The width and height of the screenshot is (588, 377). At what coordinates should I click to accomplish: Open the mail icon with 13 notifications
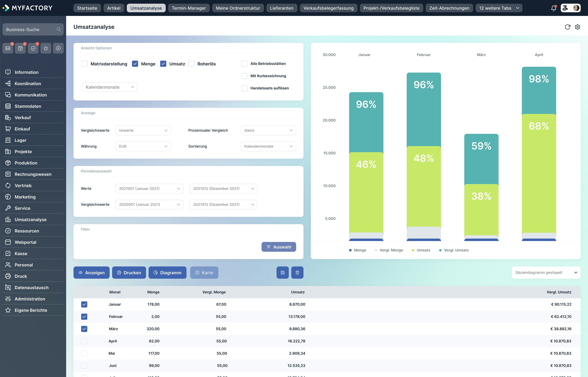pos(8,48)
